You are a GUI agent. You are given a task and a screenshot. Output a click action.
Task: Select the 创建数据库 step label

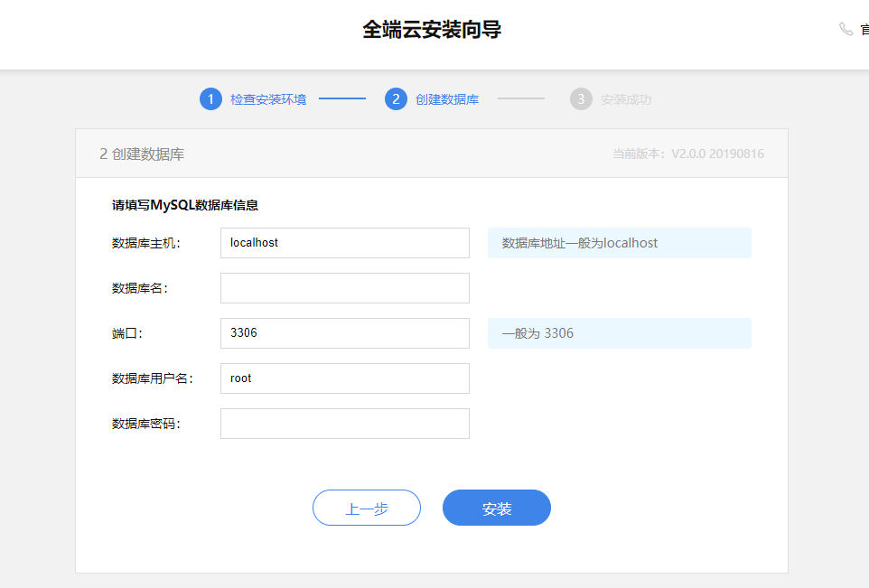(447, 99)
